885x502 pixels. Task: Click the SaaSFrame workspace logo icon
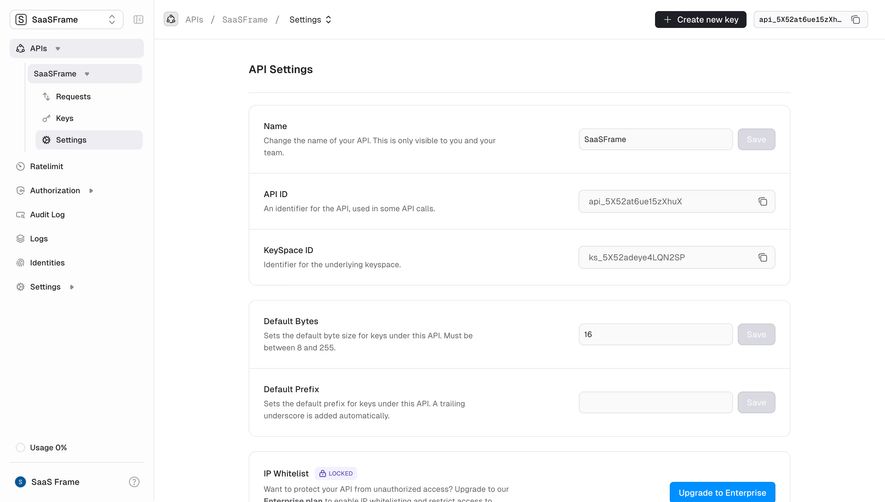click(21, 19)
